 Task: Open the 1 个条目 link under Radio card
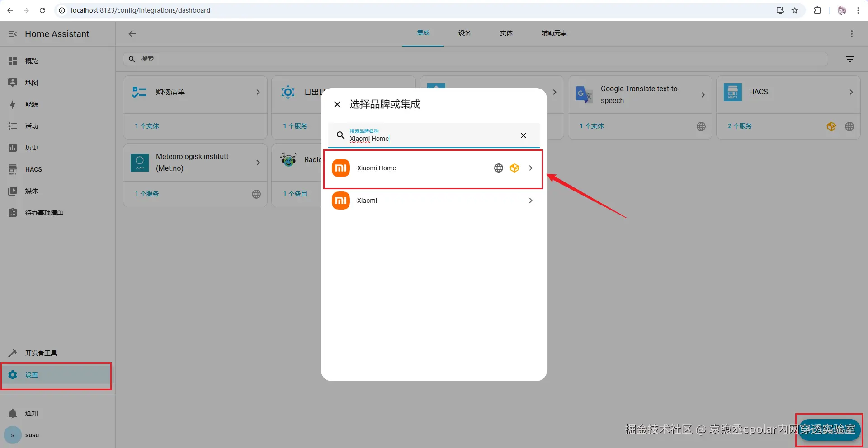tap(295, 194)
